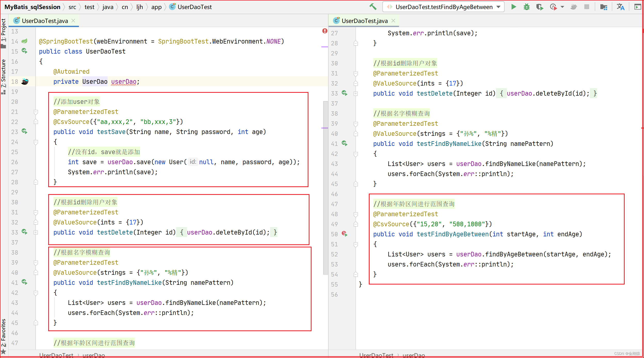Click @Autowired annotation on line 17
This screenshot has width=644, height=358.
pos(71,72)
